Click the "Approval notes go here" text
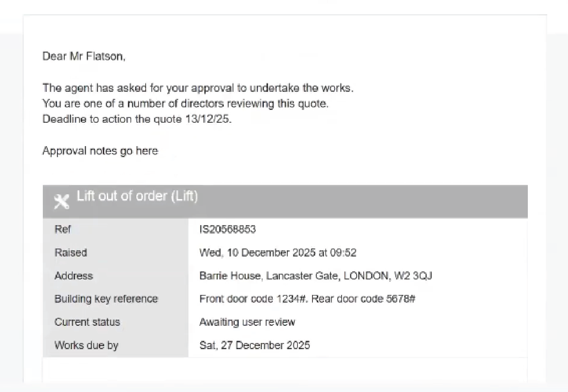 point(100,151)
